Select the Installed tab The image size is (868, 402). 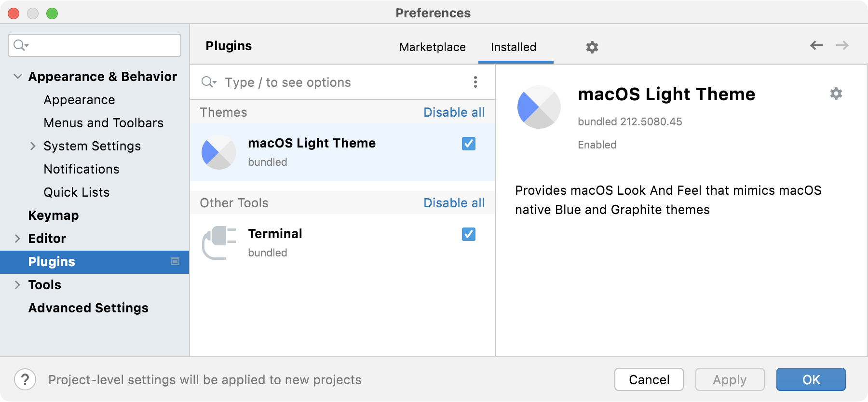pyautogui.click(x=513, y=47)
